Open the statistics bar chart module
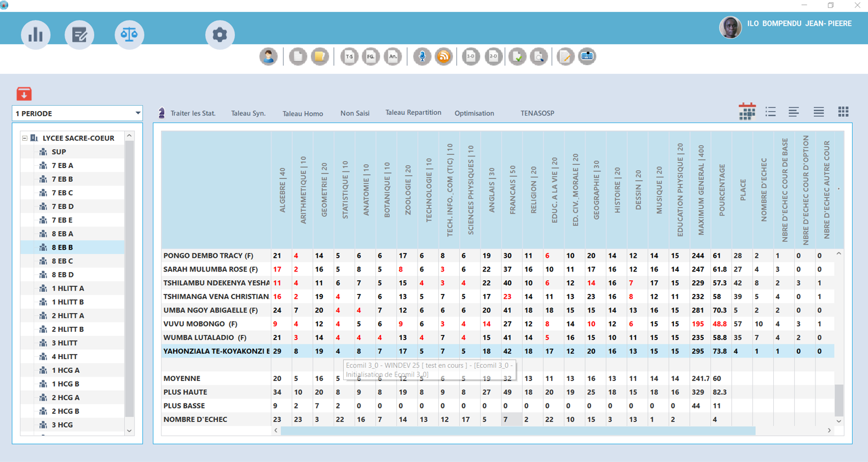The width and height of the screenshot is (868, 462). (36, 34)
